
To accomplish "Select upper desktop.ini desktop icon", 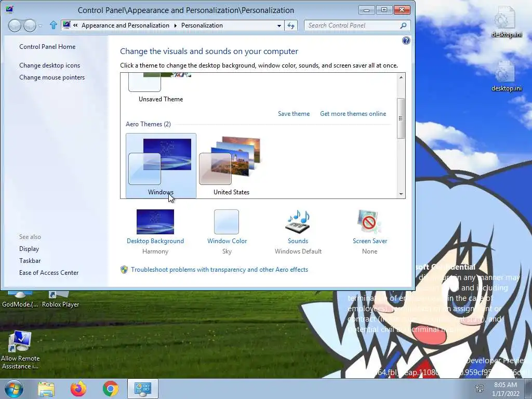I will click(x=506, y=21).
